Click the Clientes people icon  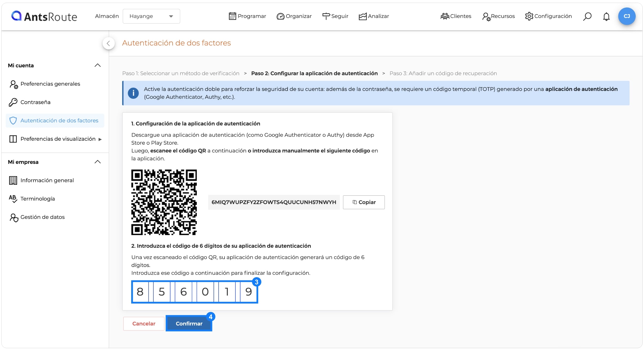click(444, 16)
